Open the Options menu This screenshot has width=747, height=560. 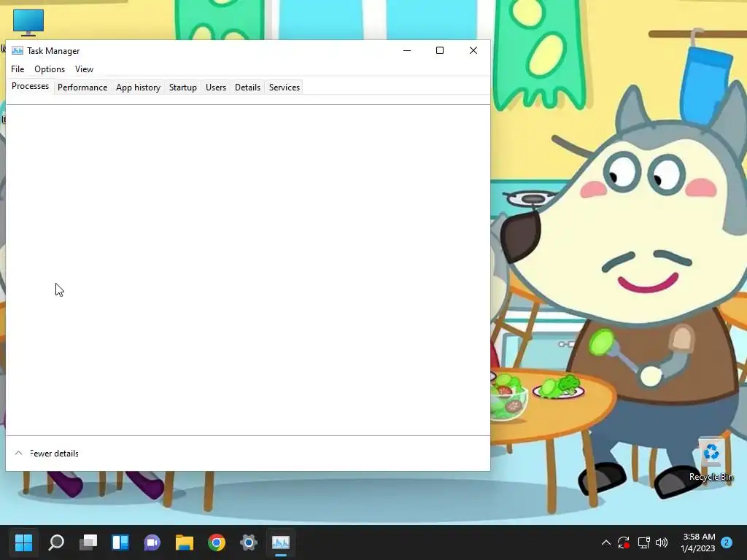click(50, 69)
